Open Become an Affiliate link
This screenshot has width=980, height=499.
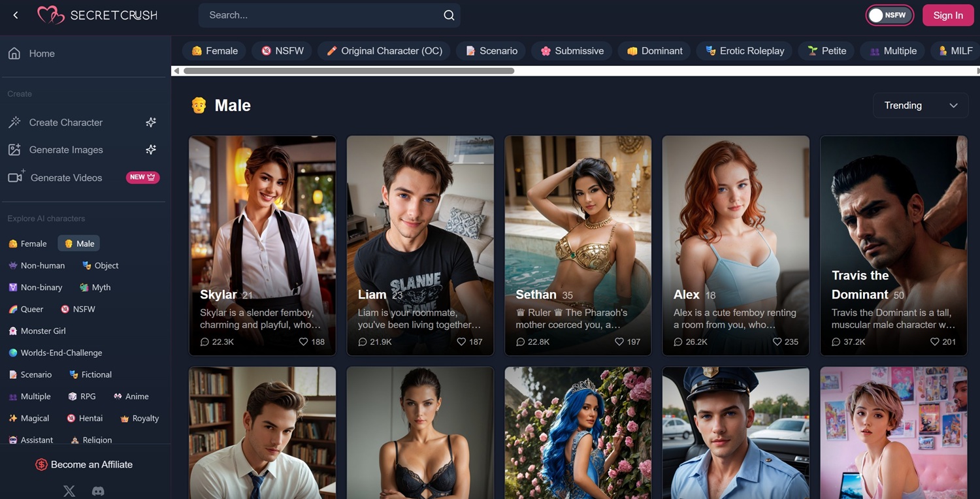[84, 464]
